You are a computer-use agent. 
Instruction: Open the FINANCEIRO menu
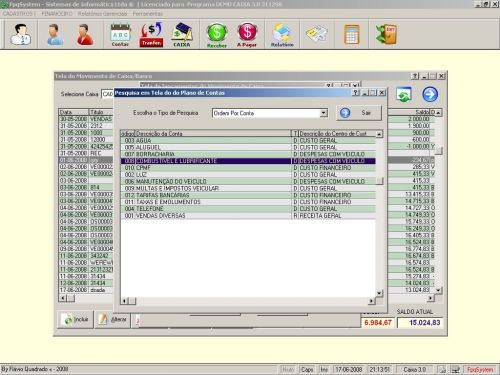click(57, 14)
